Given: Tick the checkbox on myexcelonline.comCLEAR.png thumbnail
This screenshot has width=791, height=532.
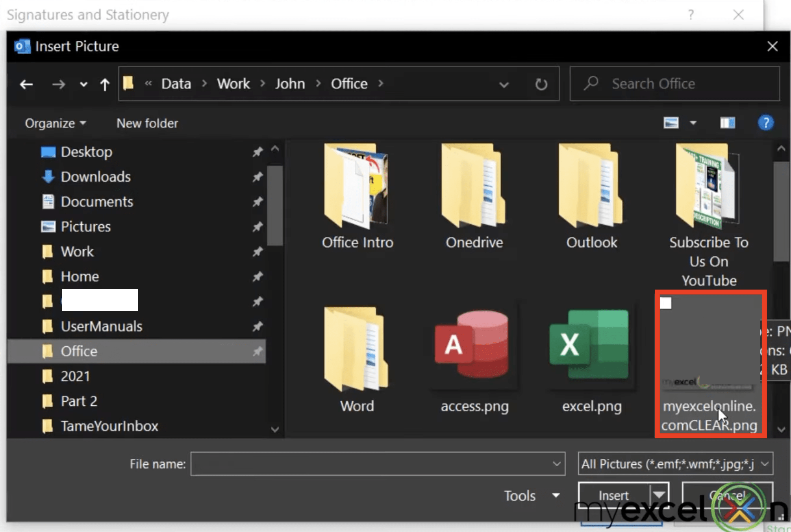Looking at the screenshot, I should pos(665,303).
